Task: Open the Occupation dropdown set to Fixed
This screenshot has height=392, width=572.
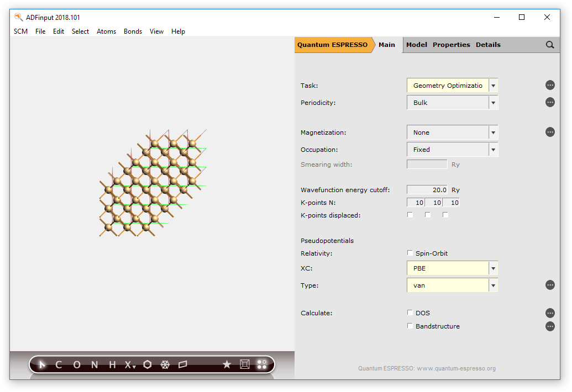Action: tap(493, 150)
